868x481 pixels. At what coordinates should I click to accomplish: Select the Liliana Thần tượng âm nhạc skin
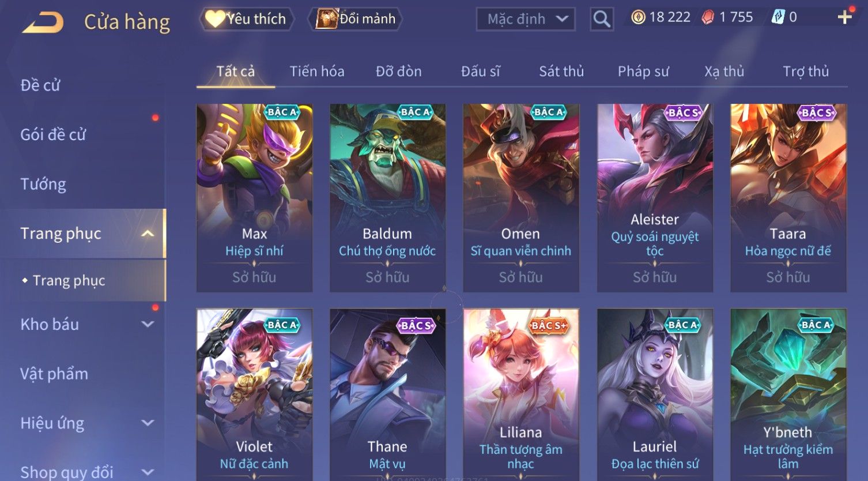coord(521,394)
